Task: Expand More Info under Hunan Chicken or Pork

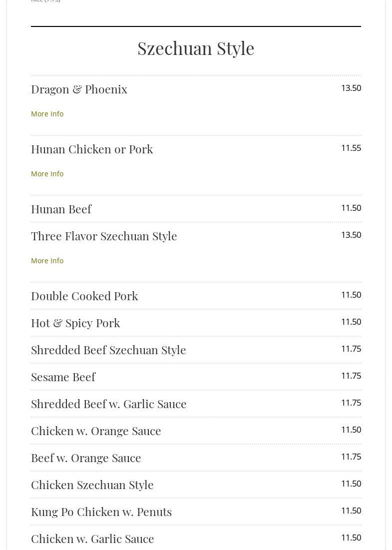Action: point(47,174)
